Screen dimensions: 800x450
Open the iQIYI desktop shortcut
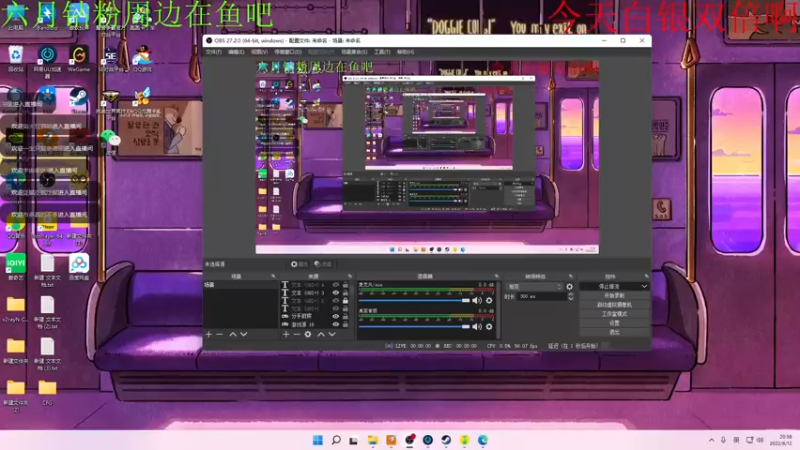pyautogui.click(x=15, y=267)
